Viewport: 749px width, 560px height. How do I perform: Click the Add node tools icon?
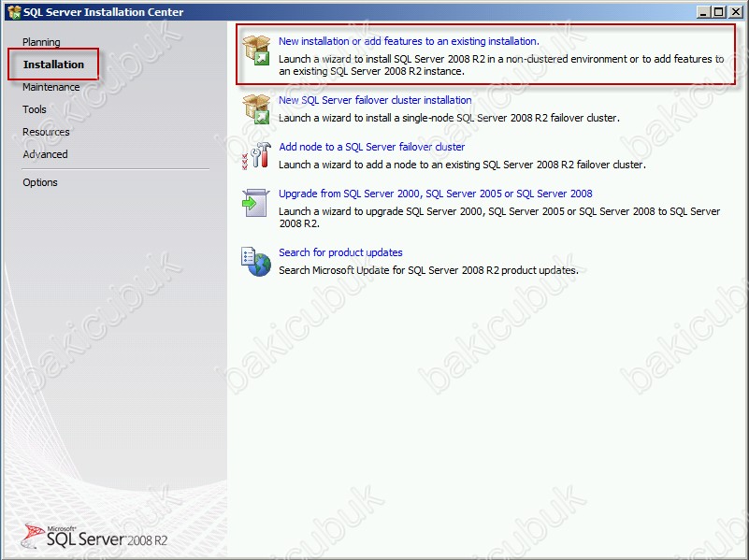tap(256, 155)
